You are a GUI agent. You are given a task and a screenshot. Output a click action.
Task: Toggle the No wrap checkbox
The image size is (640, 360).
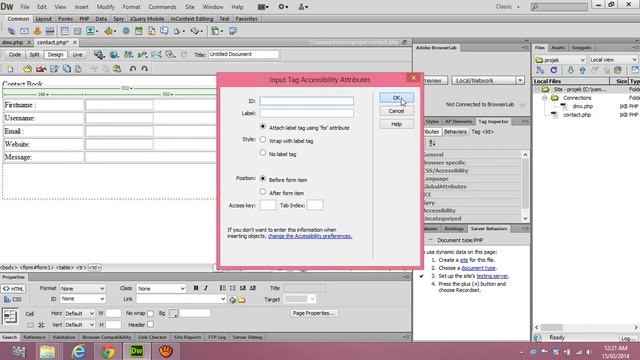pyautogui.click(x=150, y=313)
